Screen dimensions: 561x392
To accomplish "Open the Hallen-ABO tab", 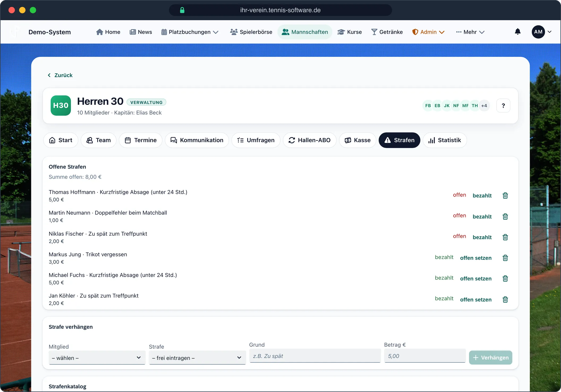I will tap(309, 140).
